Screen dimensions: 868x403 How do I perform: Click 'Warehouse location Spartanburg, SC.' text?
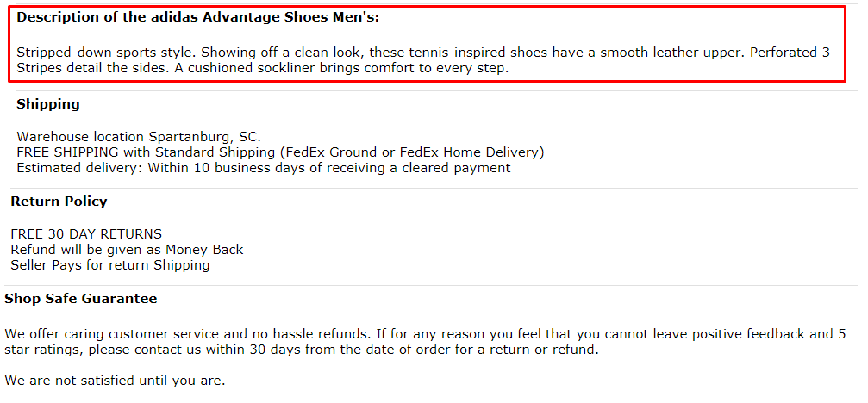point(139,137)
